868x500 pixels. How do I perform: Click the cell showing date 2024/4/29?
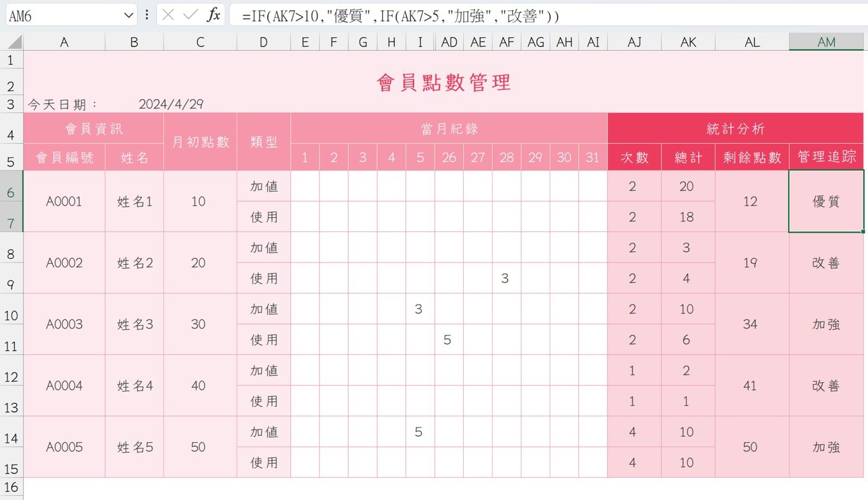coord(170,104)
